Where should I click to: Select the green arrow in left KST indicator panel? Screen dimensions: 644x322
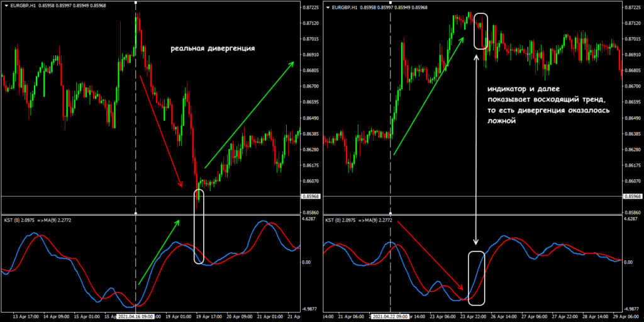[x=158, y=252]
